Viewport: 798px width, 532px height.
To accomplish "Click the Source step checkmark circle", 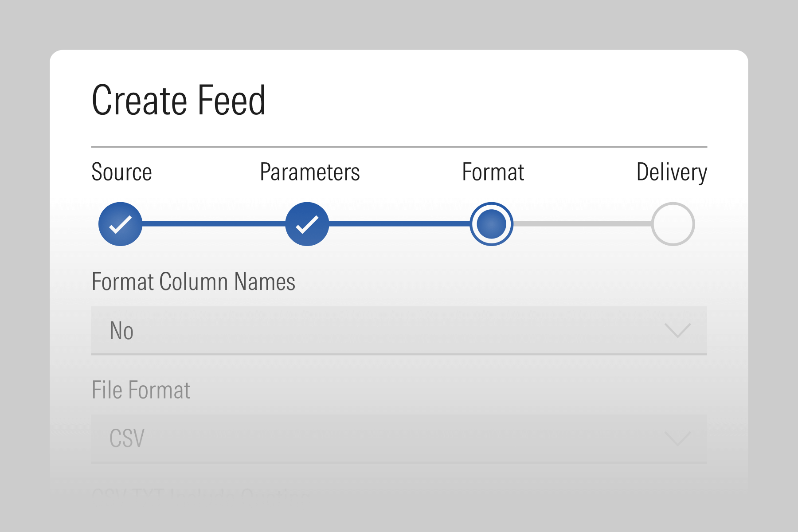I will [120, 224].
